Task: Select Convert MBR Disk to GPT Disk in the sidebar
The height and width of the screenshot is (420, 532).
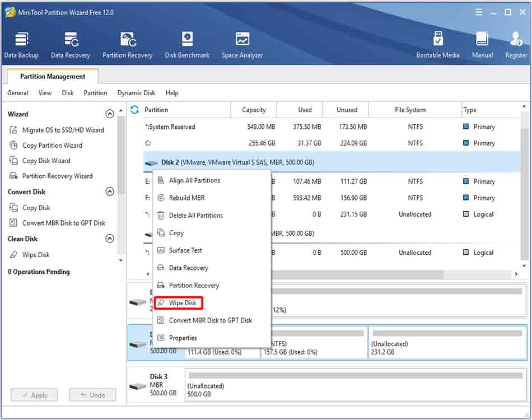Action: tap(58, 223)
